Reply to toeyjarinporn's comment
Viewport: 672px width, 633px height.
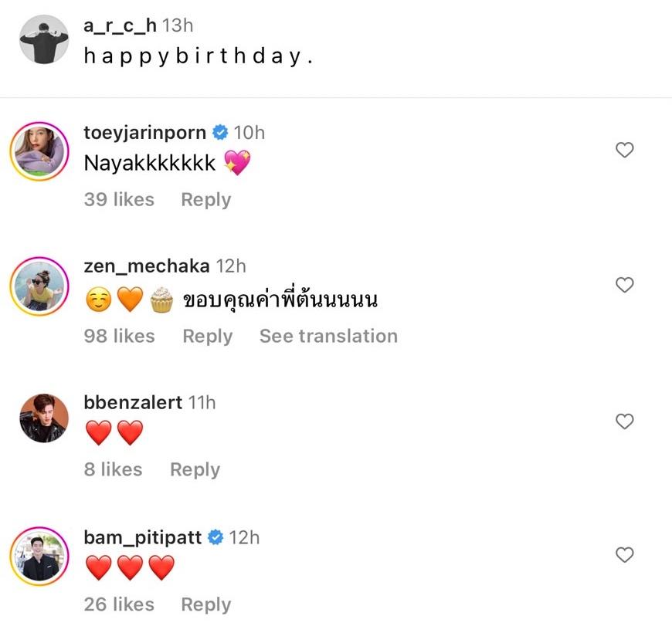click(206, 199)
